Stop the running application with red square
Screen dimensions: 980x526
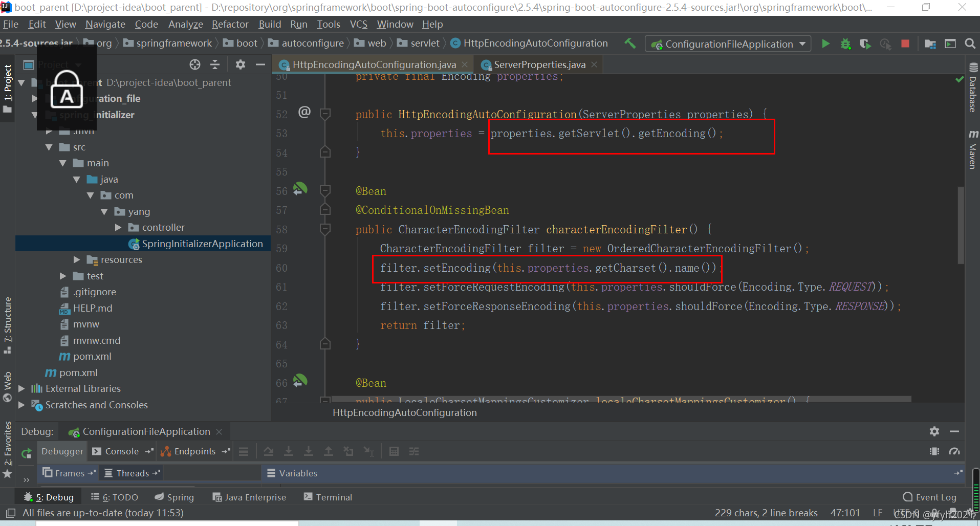point(905,43)
